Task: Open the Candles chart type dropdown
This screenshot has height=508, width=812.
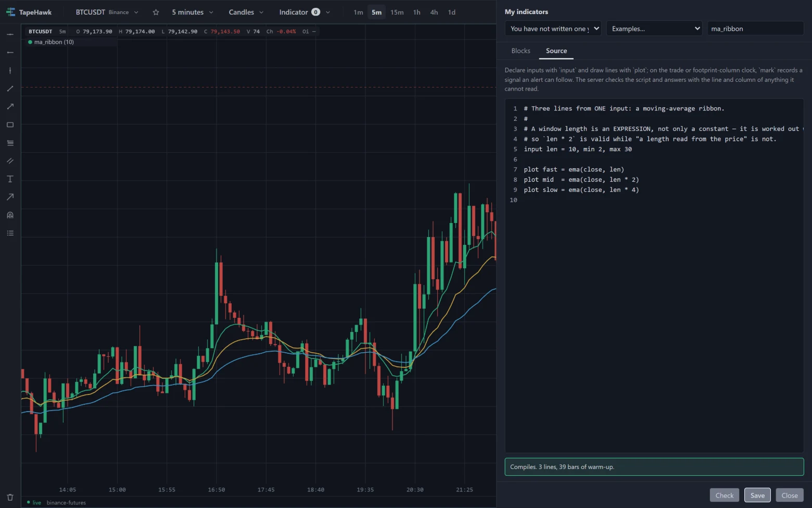Action: click(x=246, y=12)
